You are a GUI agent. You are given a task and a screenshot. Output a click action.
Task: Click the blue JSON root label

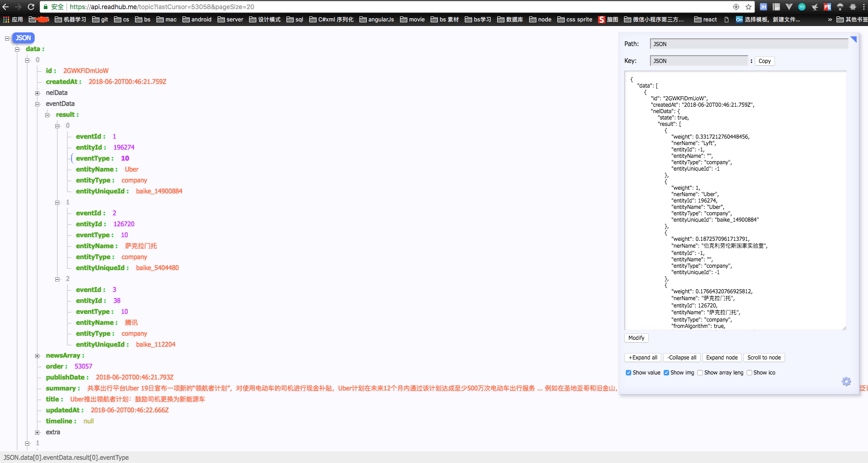tap(23, 38)
